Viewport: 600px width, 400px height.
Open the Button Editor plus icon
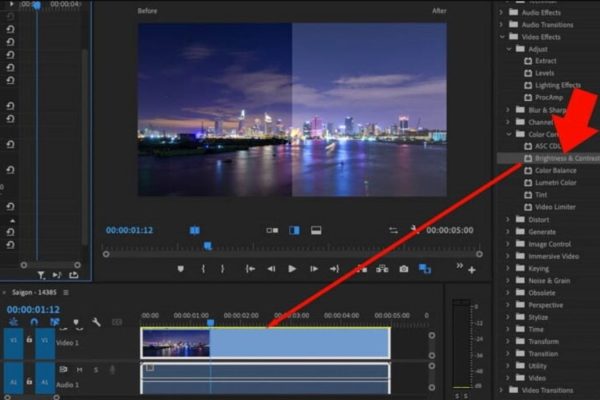472,269
